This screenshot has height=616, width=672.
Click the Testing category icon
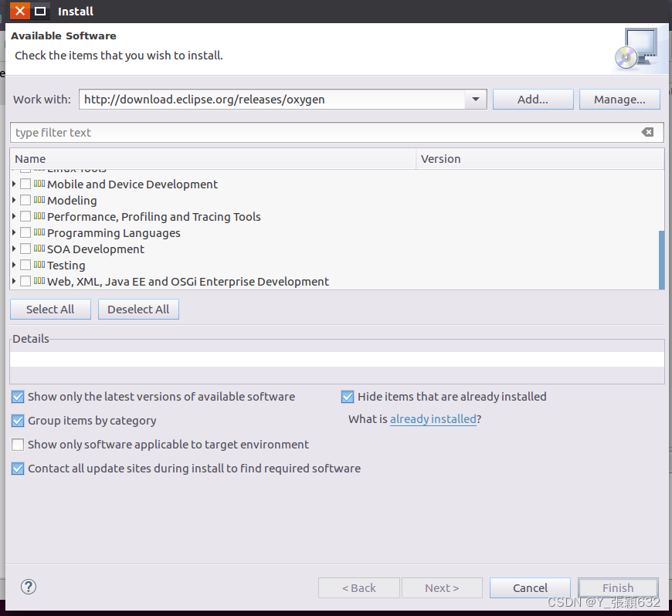click(39, 265)
